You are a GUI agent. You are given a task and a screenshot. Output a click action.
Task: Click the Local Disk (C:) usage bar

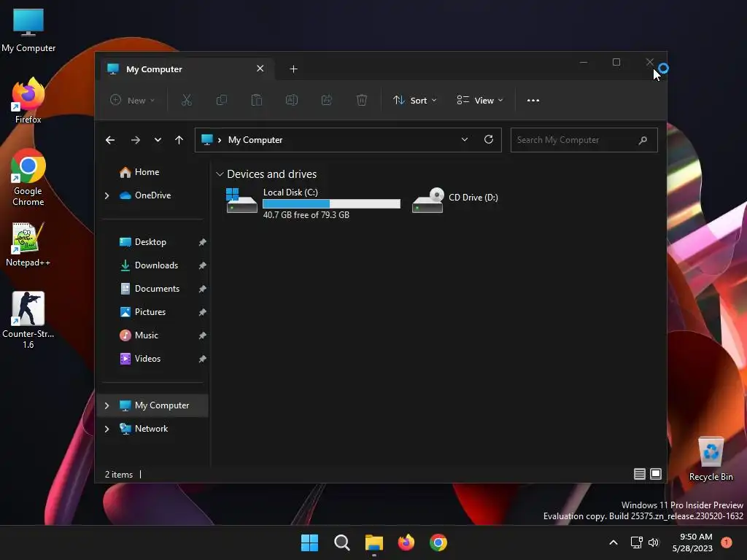click(x=332, y=204)
